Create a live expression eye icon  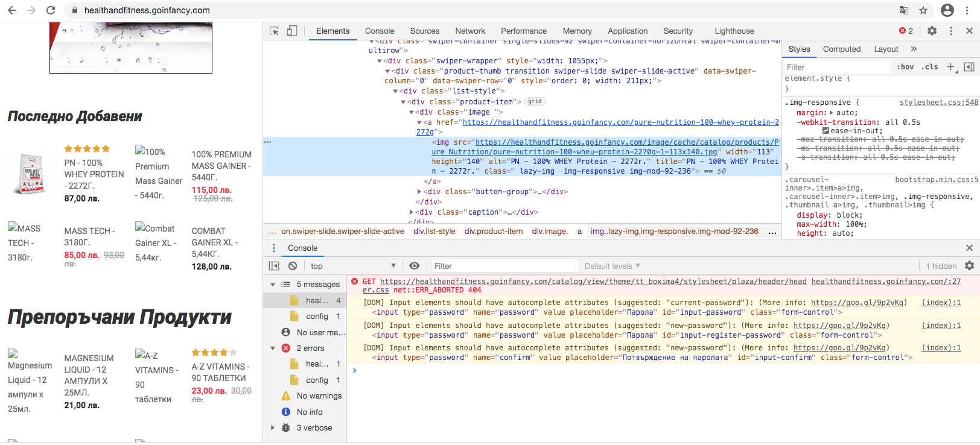[414, 266]
